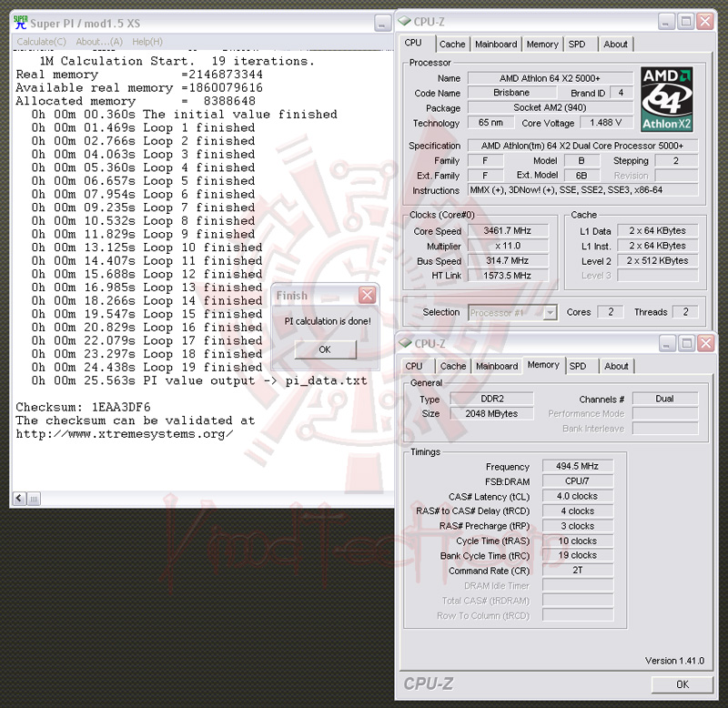Close the lower CPU-Z window

(x=707, y=344)
